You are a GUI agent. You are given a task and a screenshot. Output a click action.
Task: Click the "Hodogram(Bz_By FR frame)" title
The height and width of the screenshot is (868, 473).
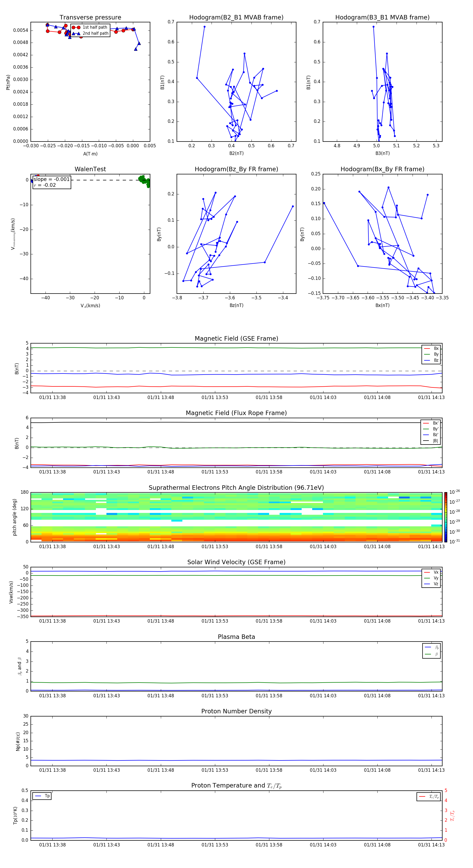pyautogui.click(x=236, y=169)
